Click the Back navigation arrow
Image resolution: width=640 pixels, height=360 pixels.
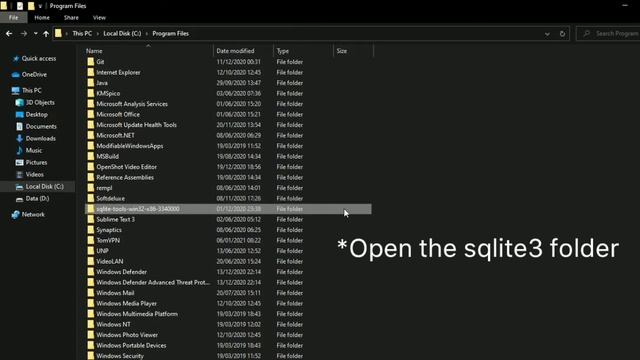tap(9, 33)
